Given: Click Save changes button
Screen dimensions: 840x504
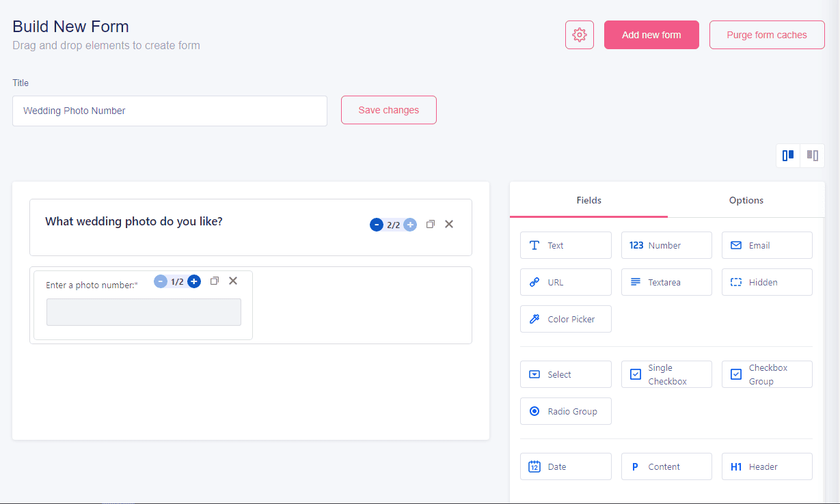Looking at the screenshot, I should [x=389, y=110].
